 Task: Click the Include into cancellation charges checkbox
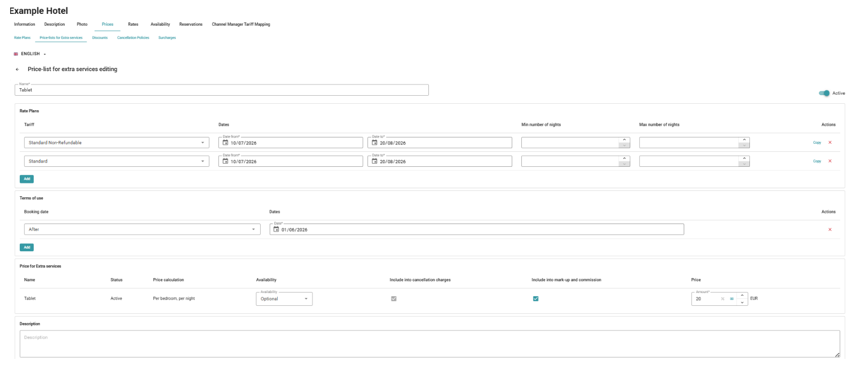[x=394, y=299]
